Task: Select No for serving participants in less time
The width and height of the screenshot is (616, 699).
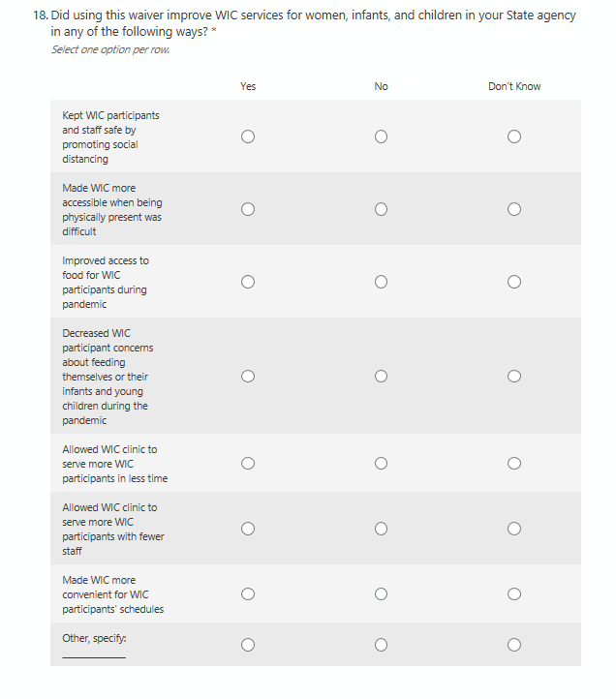Action: [x=381, y=464]
